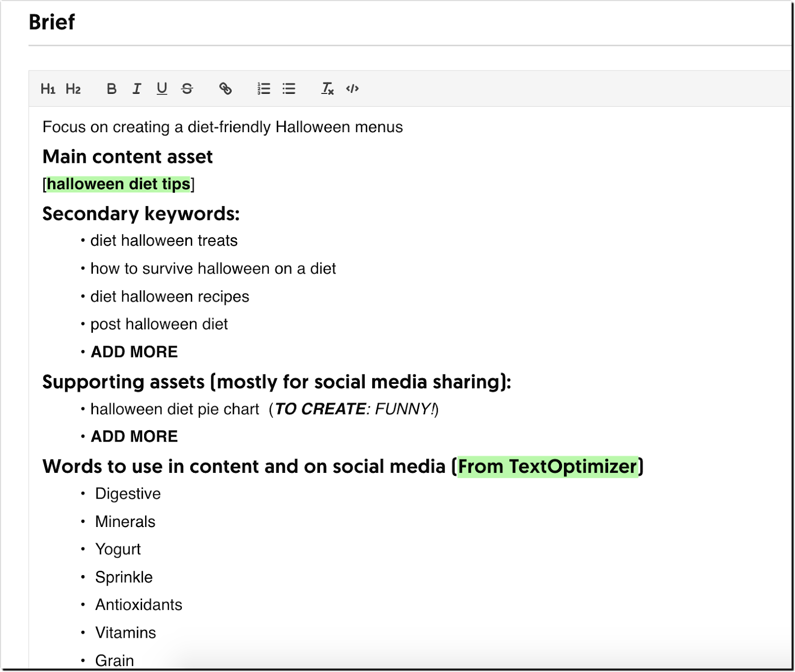Viewport: 795px width, 672px height.
Task: Click the 'Supporting assets' heading
Action: click(x=277, y=382)
